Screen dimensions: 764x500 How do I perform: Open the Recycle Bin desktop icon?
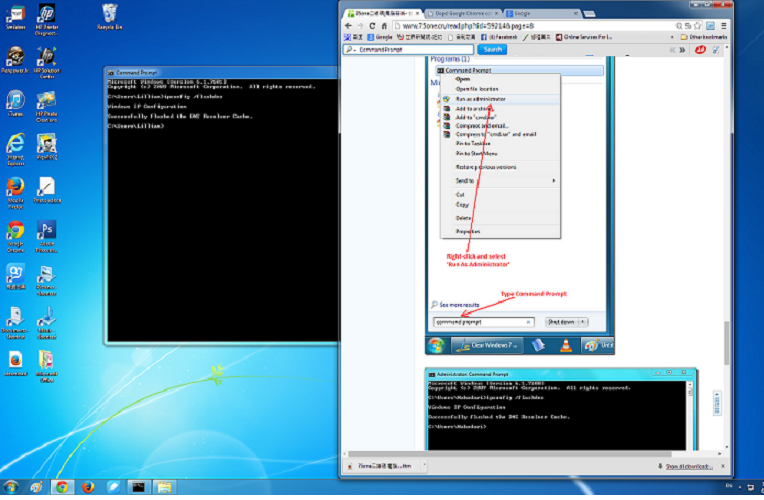pyautogui.click(x=109, y=17)
